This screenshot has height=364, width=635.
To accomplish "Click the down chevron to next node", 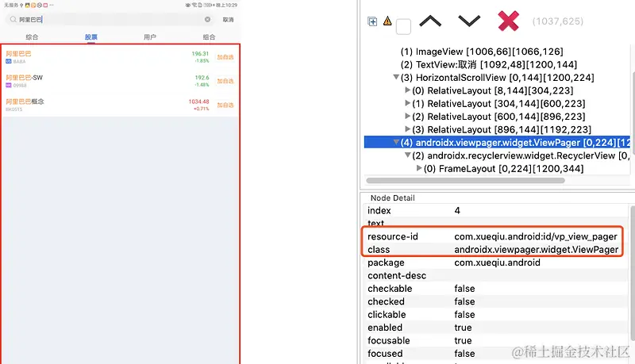I will pos(469,21).
